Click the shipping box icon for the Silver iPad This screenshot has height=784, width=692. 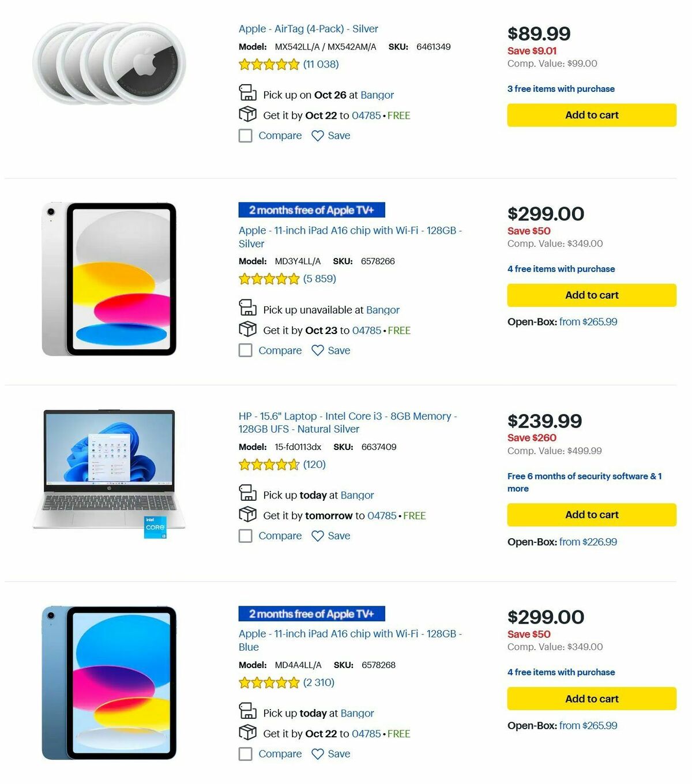[x=248, y=329]
